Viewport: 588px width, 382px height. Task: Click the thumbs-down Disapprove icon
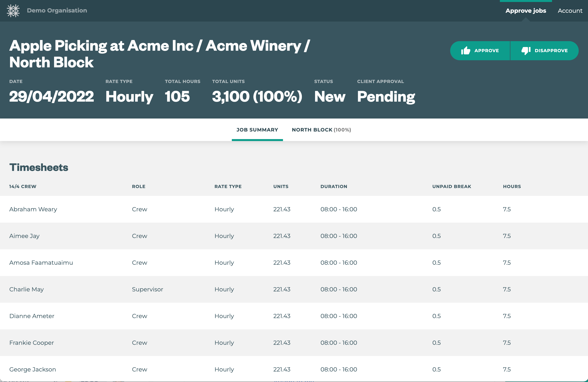[526, 51]
